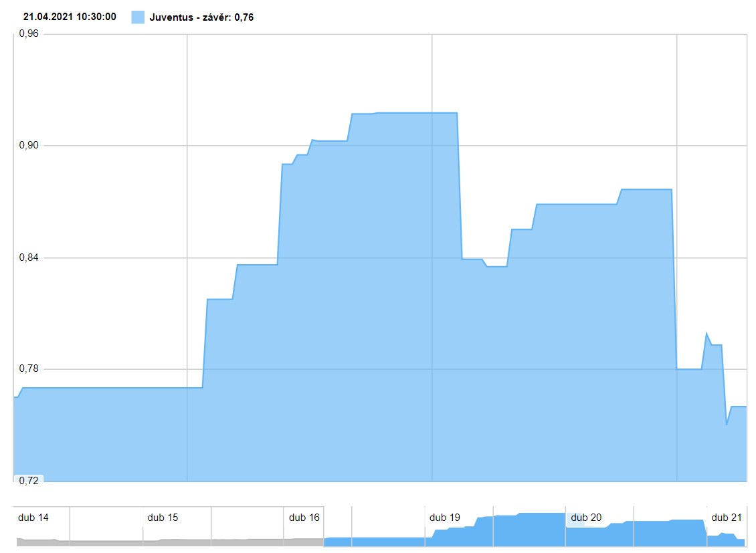Click the final flat segment at chart end
This screenshot has width=756, height=553.
pyautogui.click(x=739, y=407)
